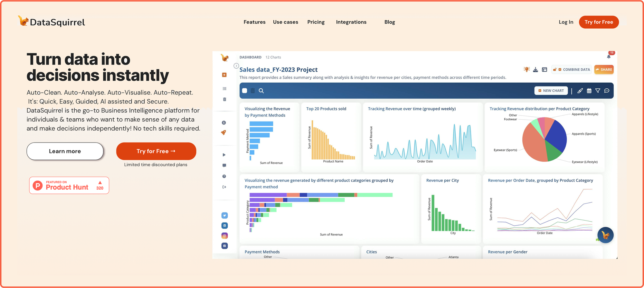Select the paintbrush styling icon
This screenshot has height=288, width=644.
[580, 91]
